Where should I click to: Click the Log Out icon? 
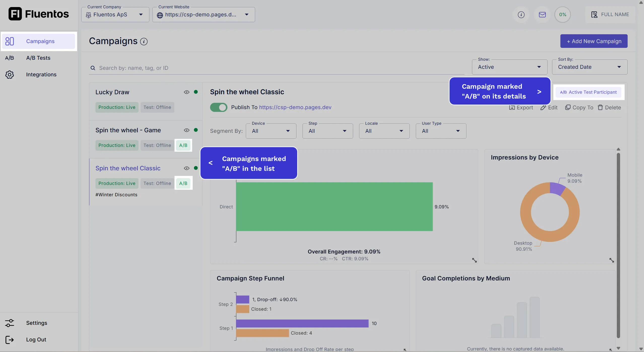tap(9, 339)
